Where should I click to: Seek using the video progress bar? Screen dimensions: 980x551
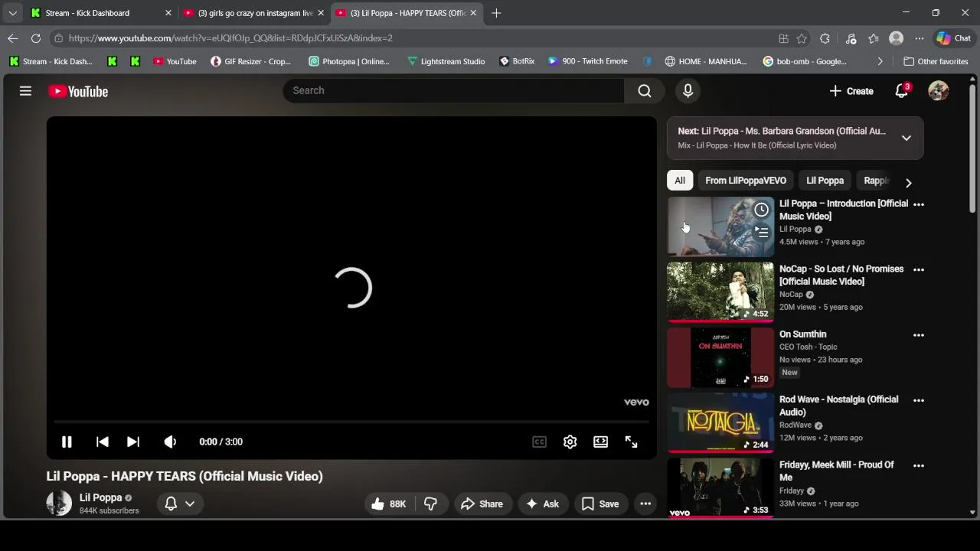click(351, 422)
